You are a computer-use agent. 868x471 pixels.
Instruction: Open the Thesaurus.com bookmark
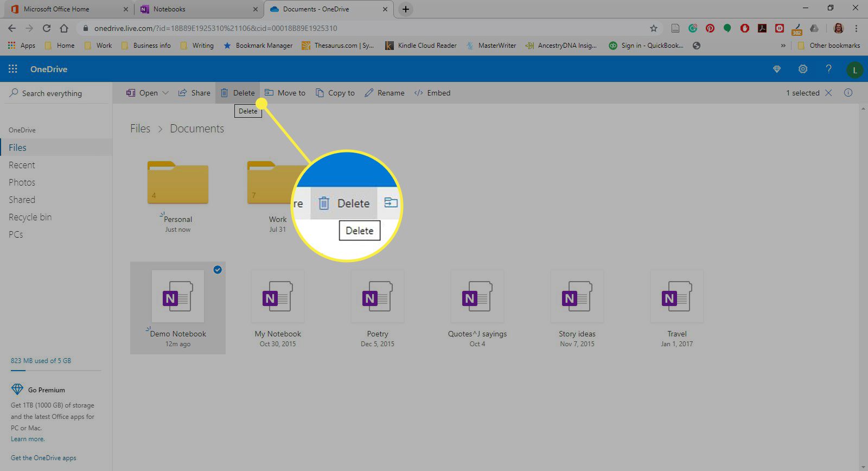(x=338, y=46)
